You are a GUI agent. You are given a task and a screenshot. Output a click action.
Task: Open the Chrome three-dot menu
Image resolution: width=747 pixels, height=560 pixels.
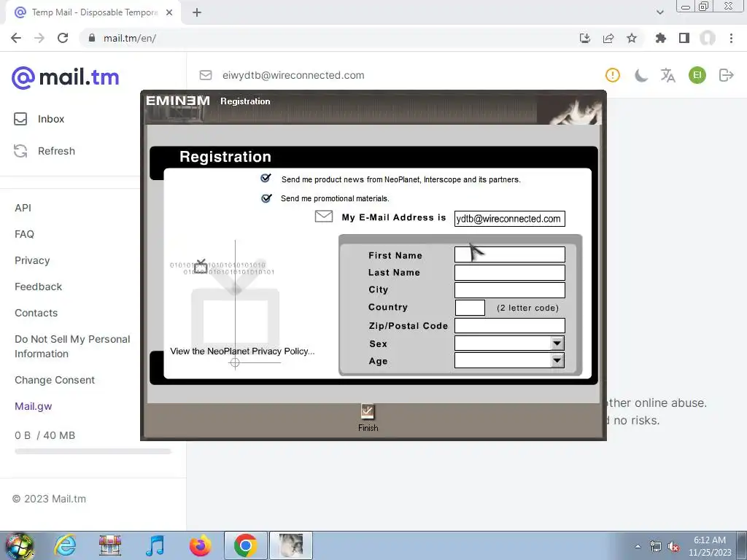[x=731, y=38]
